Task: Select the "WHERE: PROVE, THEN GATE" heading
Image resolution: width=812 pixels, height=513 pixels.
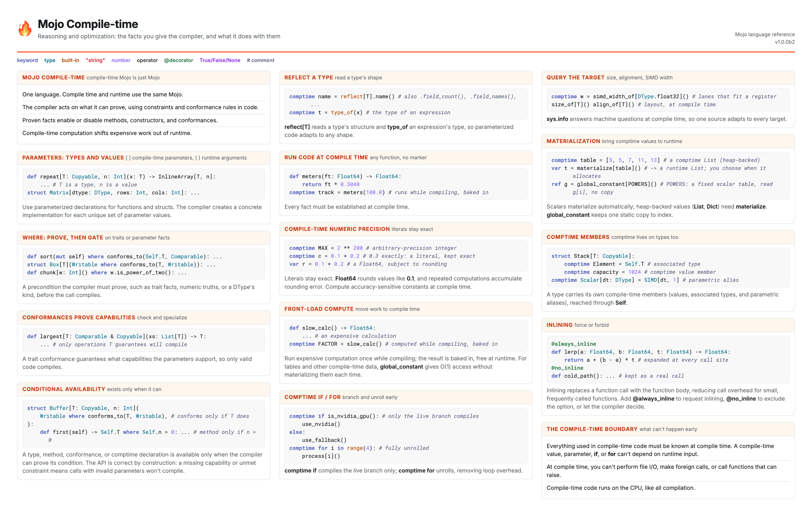Action: click(63, 238)
